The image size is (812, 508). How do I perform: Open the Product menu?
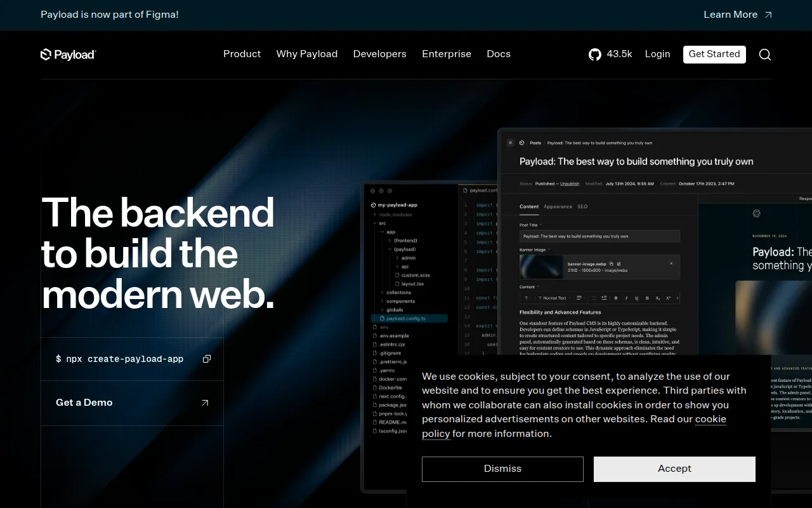tap(242, 54)
